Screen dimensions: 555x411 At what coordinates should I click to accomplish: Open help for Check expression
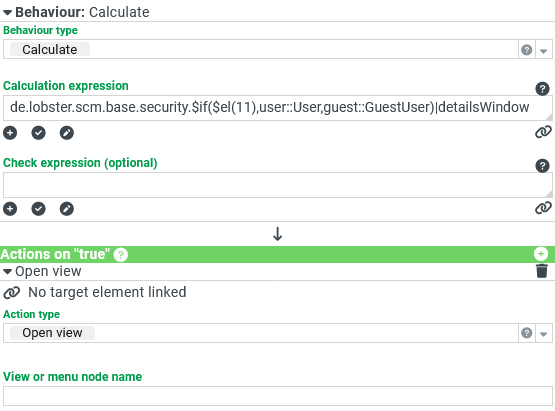click(542, 165)
